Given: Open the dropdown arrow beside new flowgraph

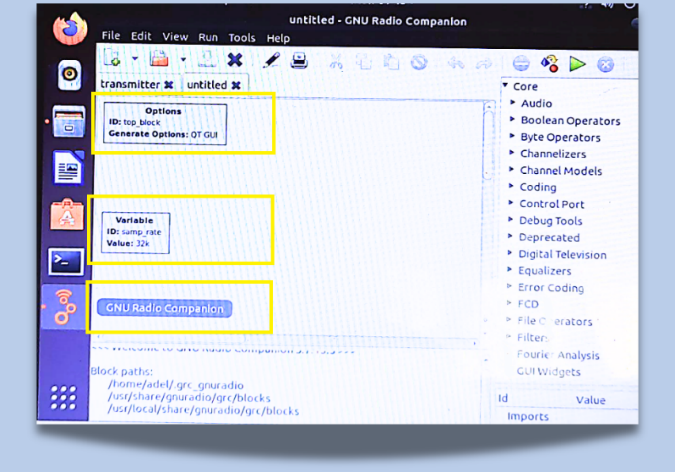Looking at the screenshot, I should pyautogui.click(x=135, y=61).
